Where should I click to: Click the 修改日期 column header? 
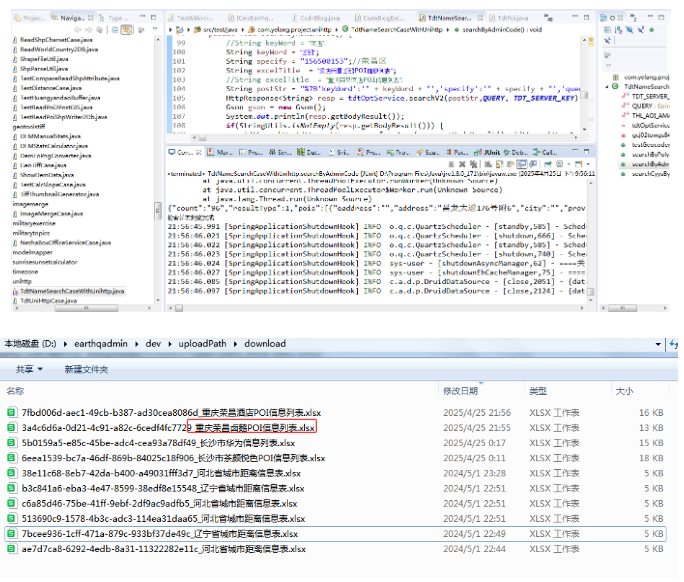click(x=462, y=391)
